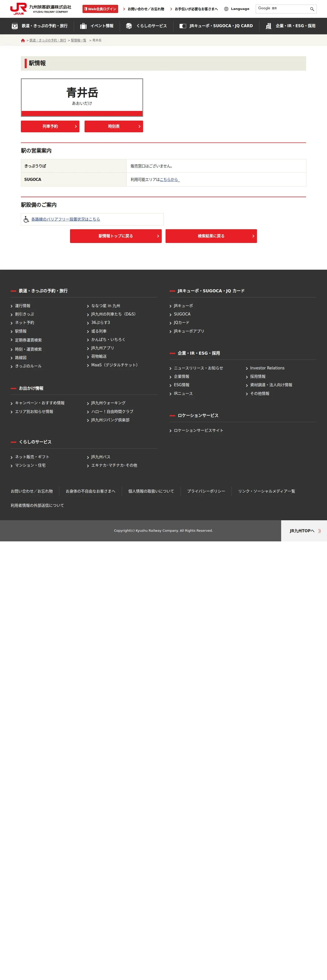Click the globe Language icon
The image size is (327, 980).
[x=226, y=9]
